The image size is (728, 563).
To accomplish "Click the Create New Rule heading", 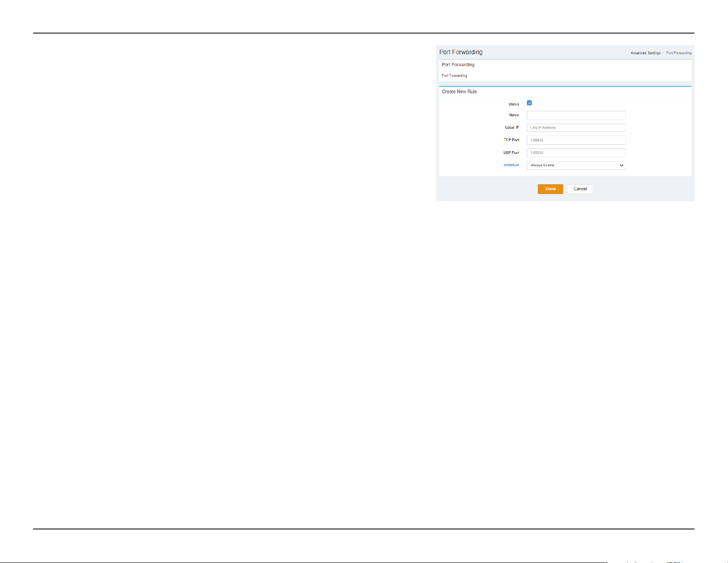I will pos(459,91).
